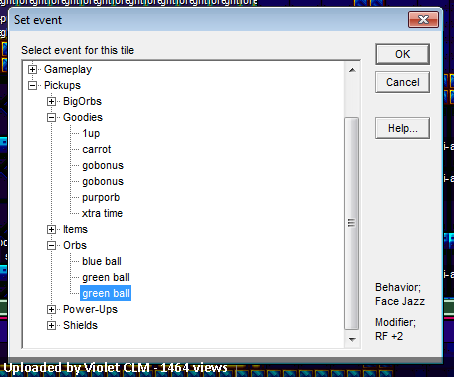This screenshot has height=377, width=454.
Task: Click the scrollbar up arrow
Action: (x=352, y=70)
